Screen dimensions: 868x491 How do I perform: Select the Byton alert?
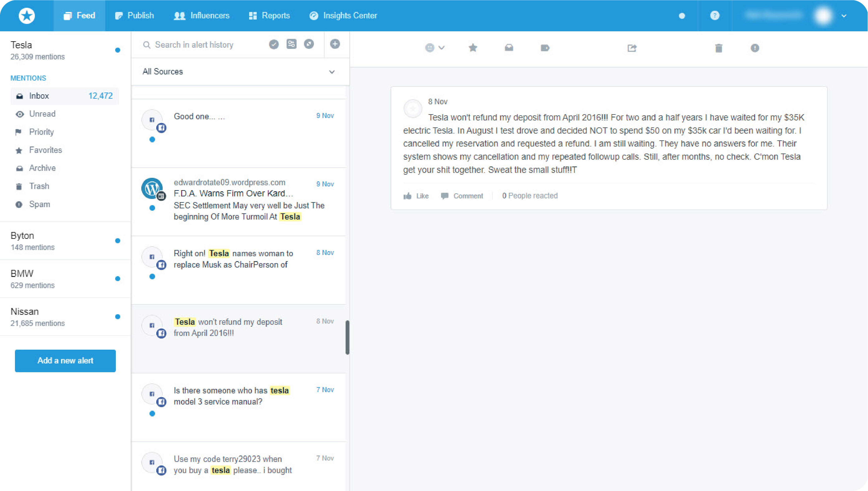pyautogui.click(x=65, y=241)
